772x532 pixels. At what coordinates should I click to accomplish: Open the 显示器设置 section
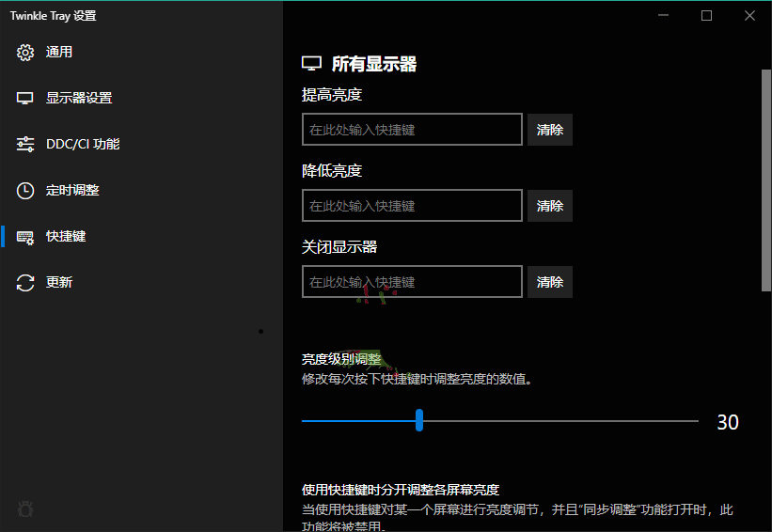click(x=78, y=98)
